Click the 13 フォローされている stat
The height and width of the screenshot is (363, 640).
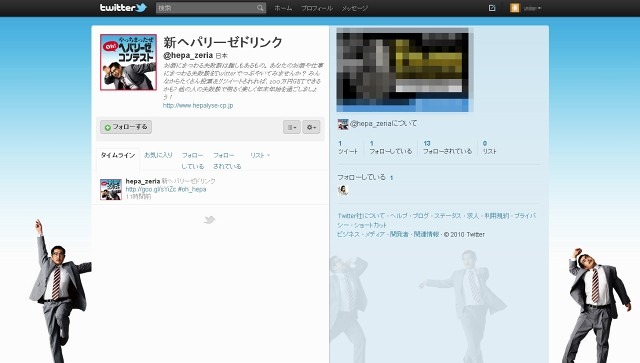(447, 148)
